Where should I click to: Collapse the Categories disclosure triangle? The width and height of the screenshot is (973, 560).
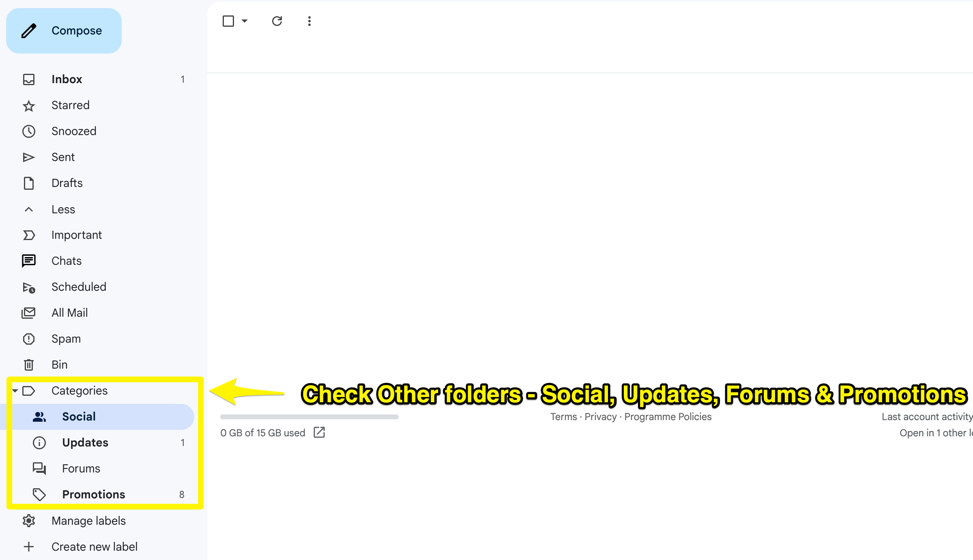(15, 390)
